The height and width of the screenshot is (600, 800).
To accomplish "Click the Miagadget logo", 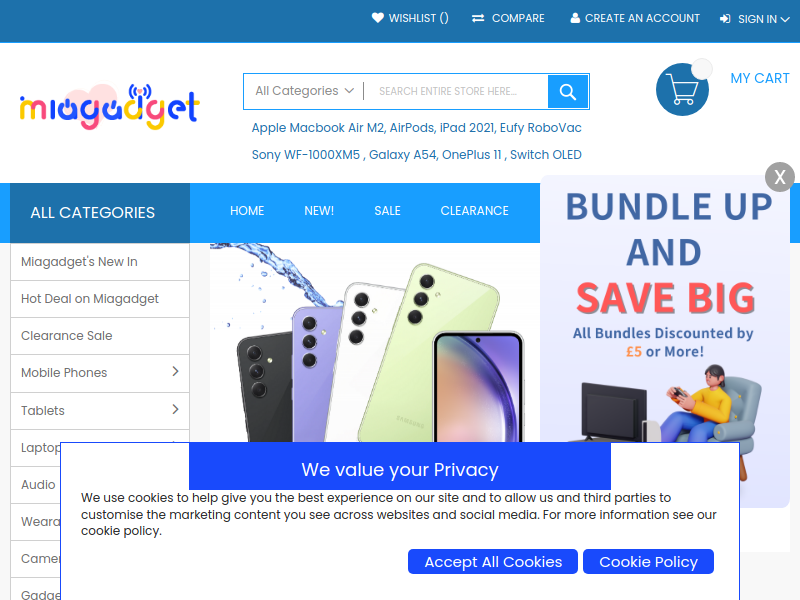I will tap(109, 106).
